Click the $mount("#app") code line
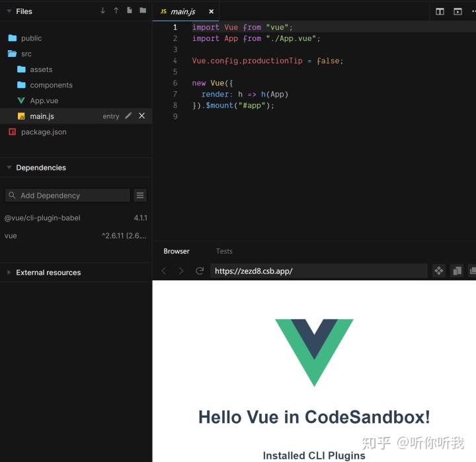Viewport: 476px width, 462px height. point(233,106)
